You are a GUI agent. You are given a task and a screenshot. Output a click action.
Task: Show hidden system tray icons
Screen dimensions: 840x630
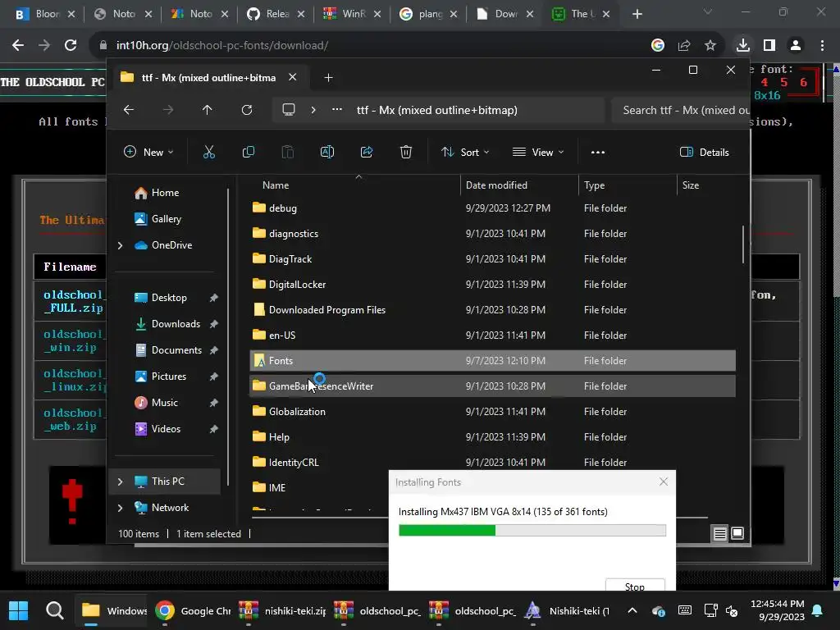coord(632,610)
